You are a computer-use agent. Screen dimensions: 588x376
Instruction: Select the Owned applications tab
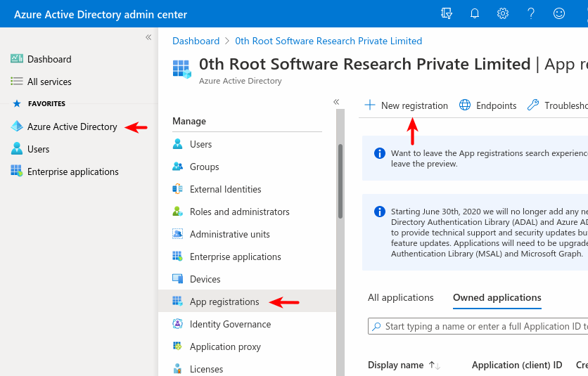[x=497, y=298]
